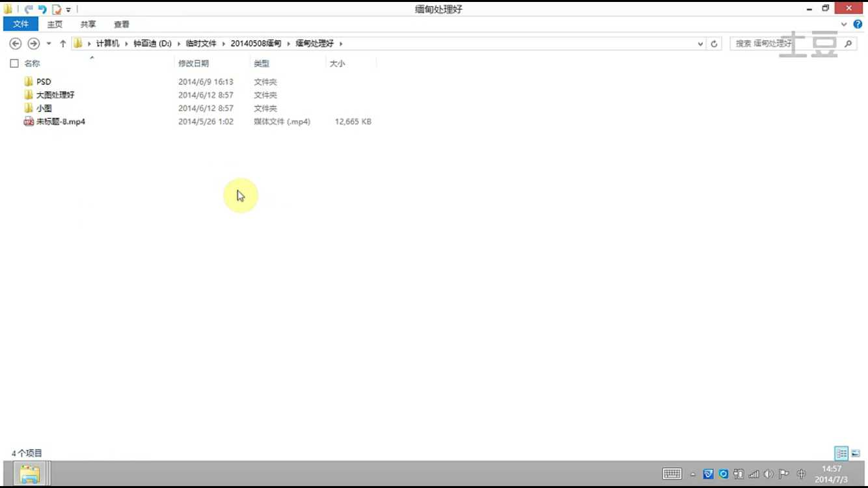Screen dimensions: 868x488
Task: Switch to large icons view in status bar
Action: [x=856, y=454]
